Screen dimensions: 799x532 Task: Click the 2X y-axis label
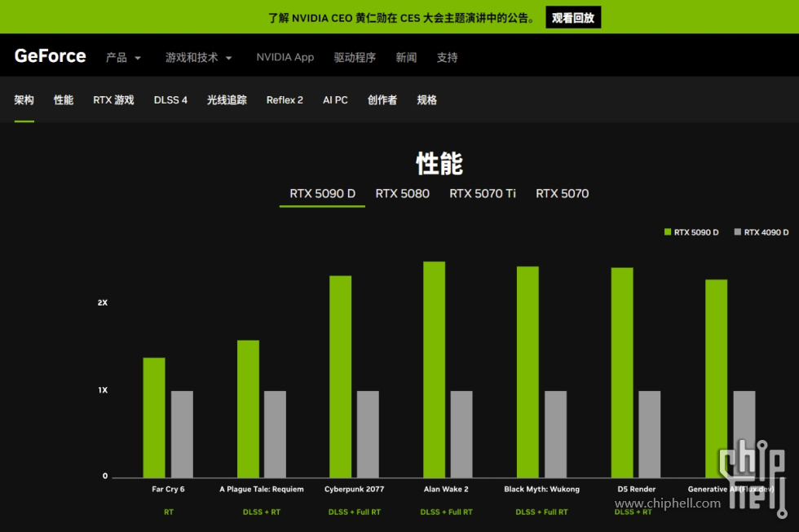[x=103, y=302]
